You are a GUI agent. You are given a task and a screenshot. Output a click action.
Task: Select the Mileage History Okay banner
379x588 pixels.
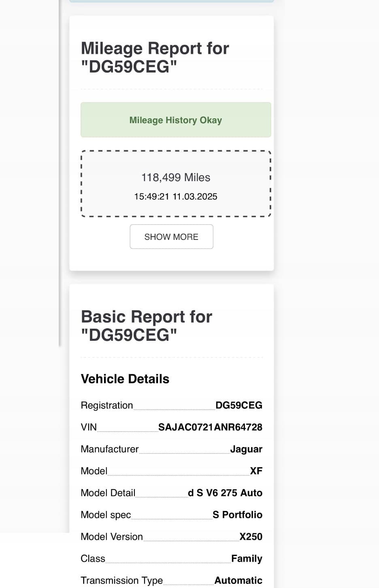[176, 120]
